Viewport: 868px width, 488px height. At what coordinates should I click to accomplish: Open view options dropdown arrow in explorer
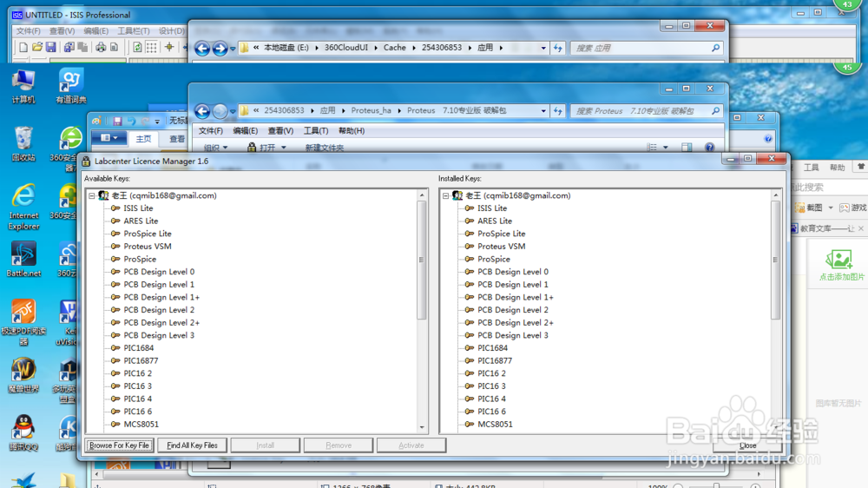click(666, 148)
